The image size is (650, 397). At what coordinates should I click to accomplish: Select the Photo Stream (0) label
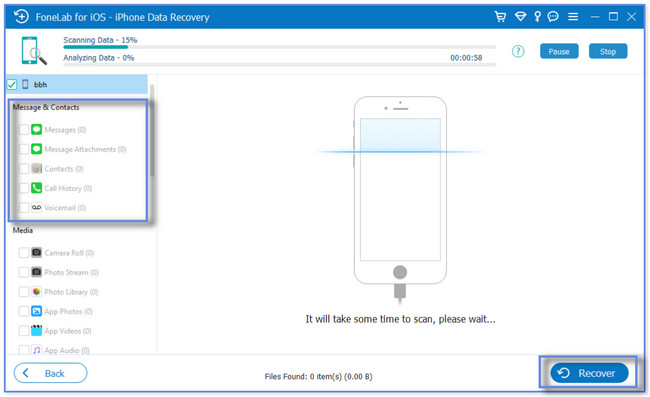(71, 272)
